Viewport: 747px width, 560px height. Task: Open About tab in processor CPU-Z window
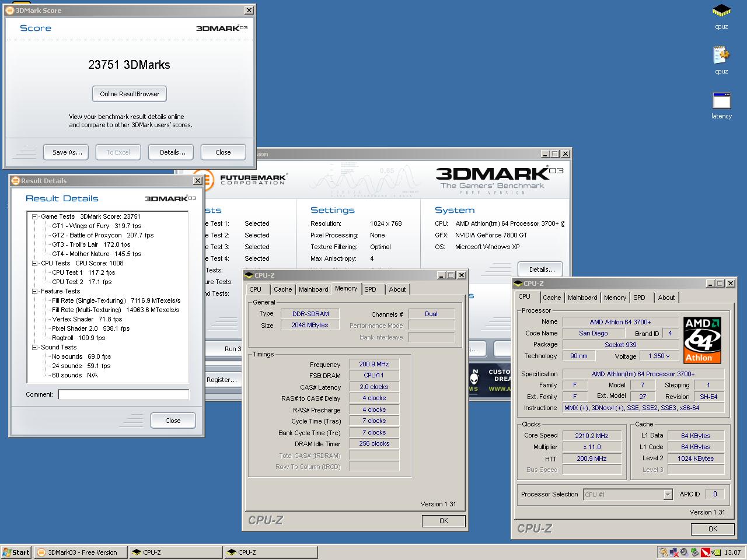point(666,297)
